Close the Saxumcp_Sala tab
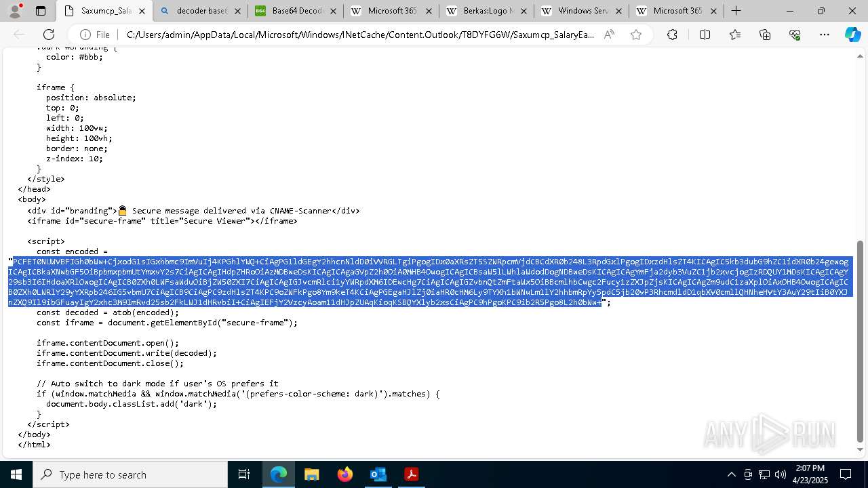 (x=141, y=11)
